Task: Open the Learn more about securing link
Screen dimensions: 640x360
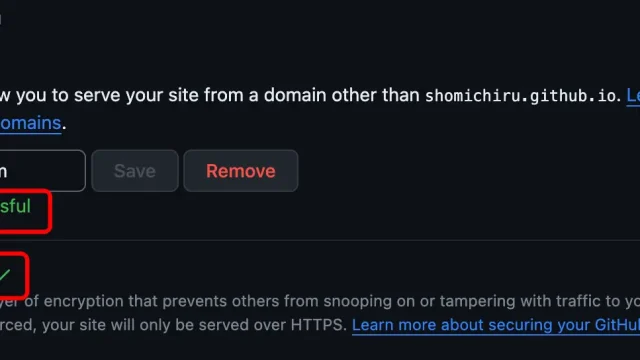Action: pos(496,325)
